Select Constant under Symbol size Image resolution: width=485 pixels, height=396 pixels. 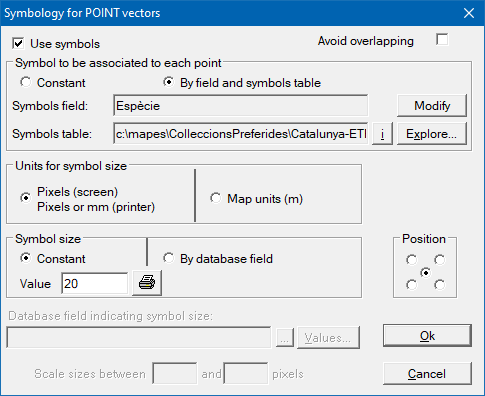pyautogui.click(x=25, y=258)
